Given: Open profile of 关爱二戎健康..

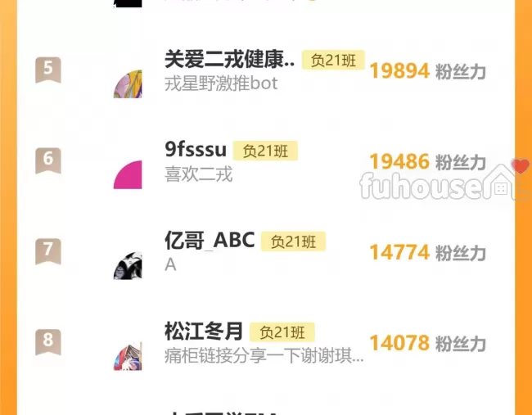Looking at the screenshot, I should pos(229,60).
